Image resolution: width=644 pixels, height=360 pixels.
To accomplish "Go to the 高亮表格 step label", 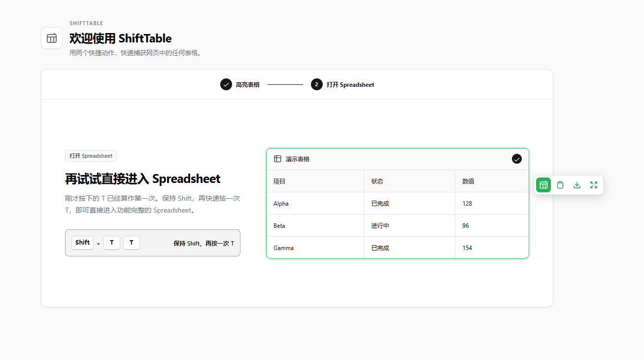I will pyautogui.click(x=248, y=85).
